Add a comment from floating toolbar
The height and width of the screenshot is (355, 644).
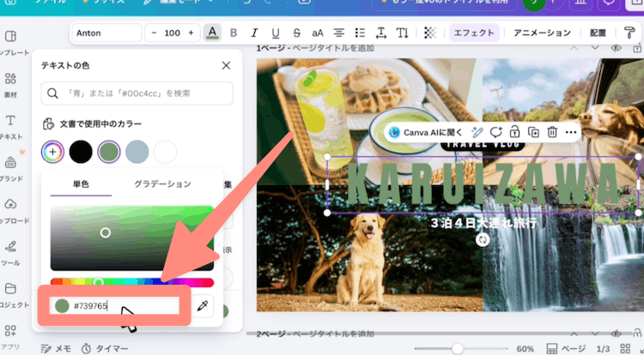[x=495, y=132]
